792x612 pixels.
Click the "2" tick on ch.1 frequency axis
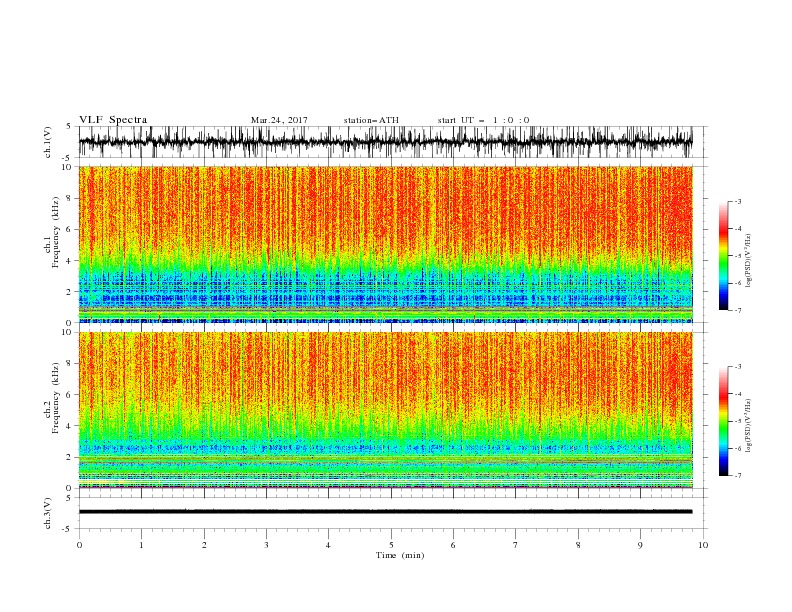coord(69,292)
